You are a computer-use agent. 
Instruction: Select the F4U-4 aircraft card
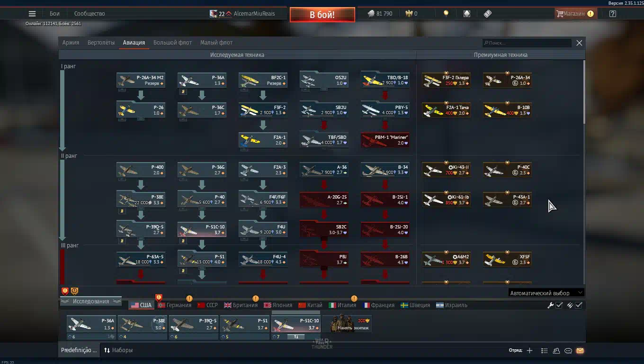click(x=263, y=259)
